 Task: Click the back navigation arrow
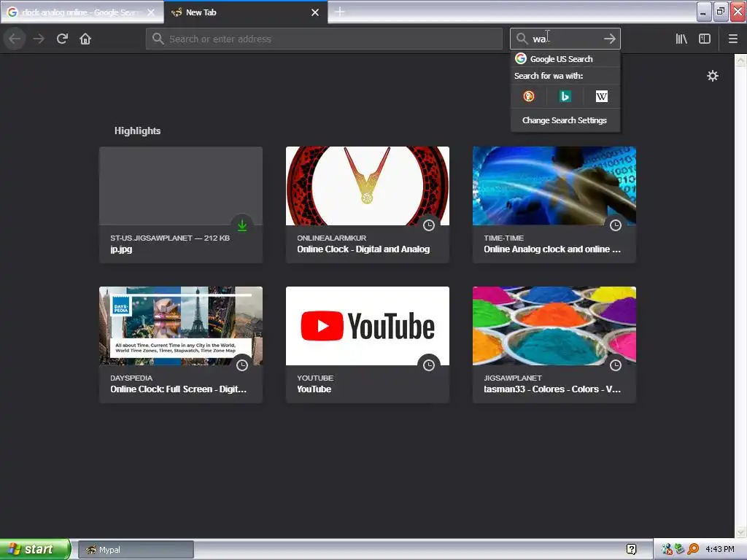pos(15,39)
